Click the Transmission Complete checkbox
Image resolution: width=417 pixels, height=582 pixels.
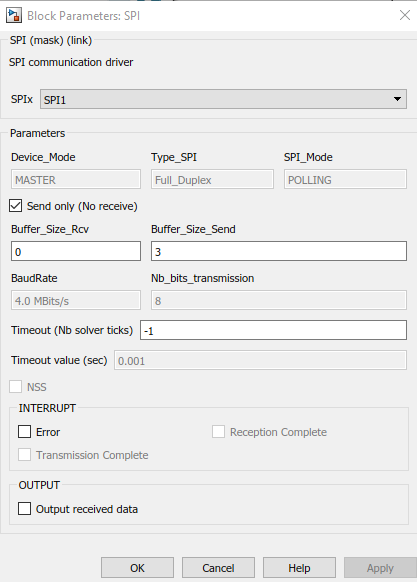(x=25, y=455)
